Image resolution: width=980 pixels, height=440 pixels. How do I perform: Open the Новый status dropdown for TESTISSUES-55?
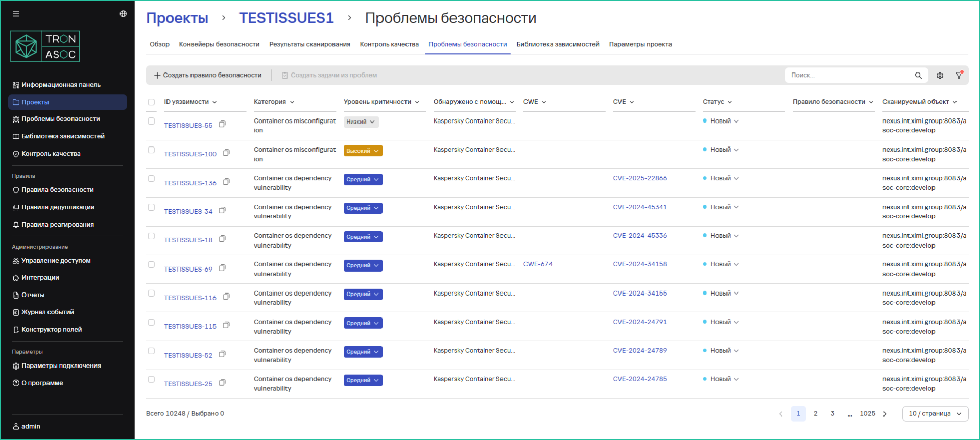coord(724,121)
